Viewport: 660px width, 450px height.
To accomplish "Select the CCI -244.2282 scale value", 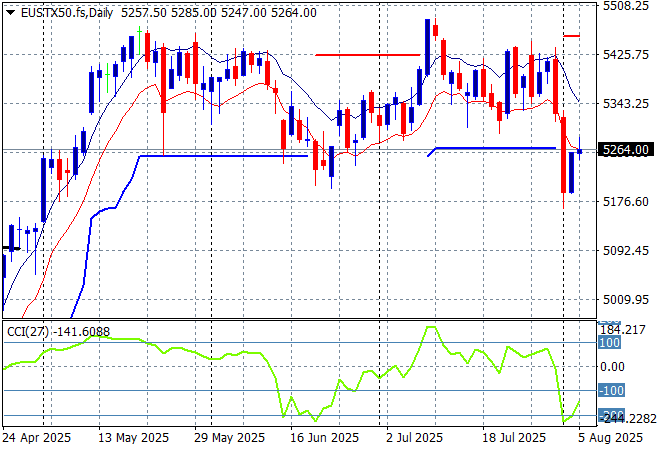I will 628,418.
